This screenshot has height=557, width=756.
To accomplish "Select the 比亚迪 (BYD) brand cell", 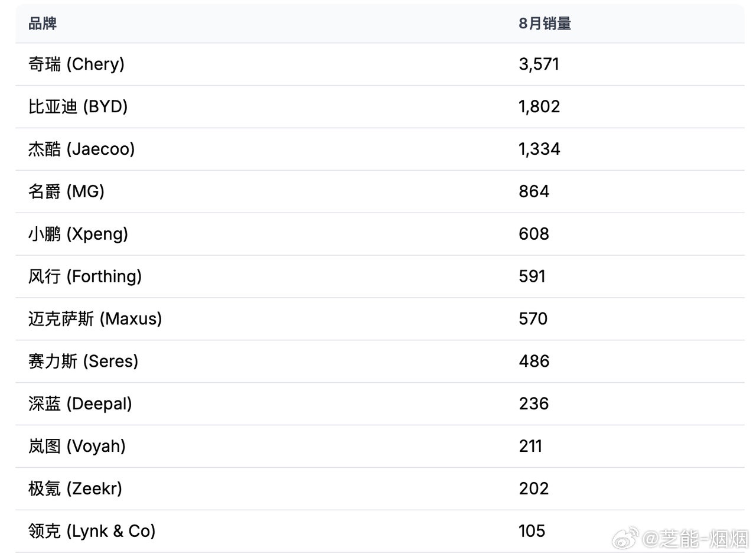I will pos(78,107).
